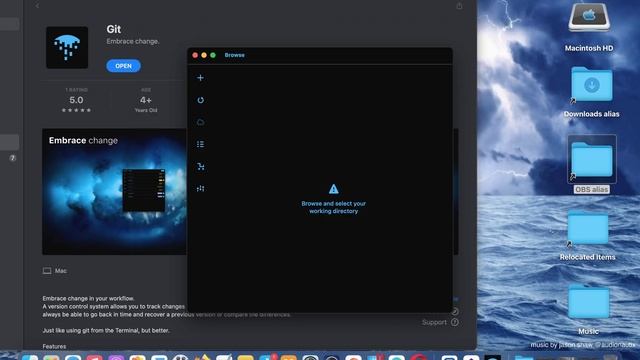Click the green zoom button of Browse window
Viewport: 640px width, 360px height.
click(213, 55)
